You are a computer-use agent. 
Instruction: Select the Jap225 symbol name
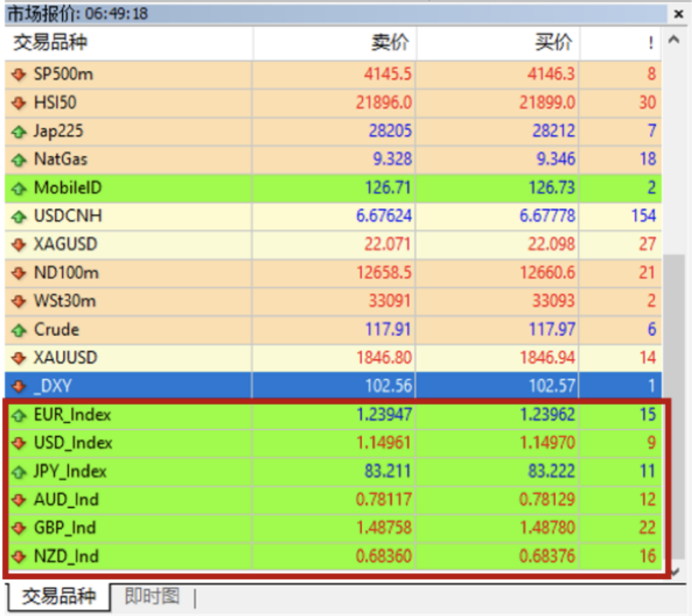(58, 131)
